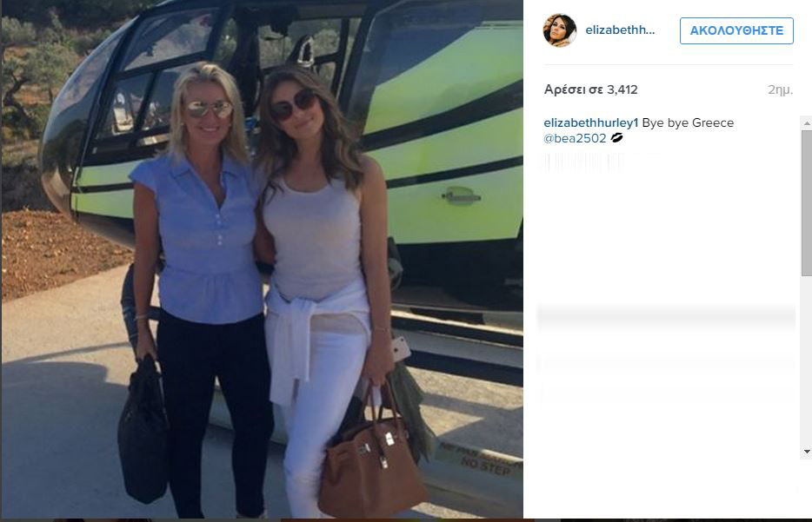812x522 pixels.
Task: Follow the account with ΑΚΟΛΟΥΘΗΣΤΕ button
Action: click(736, 30)
